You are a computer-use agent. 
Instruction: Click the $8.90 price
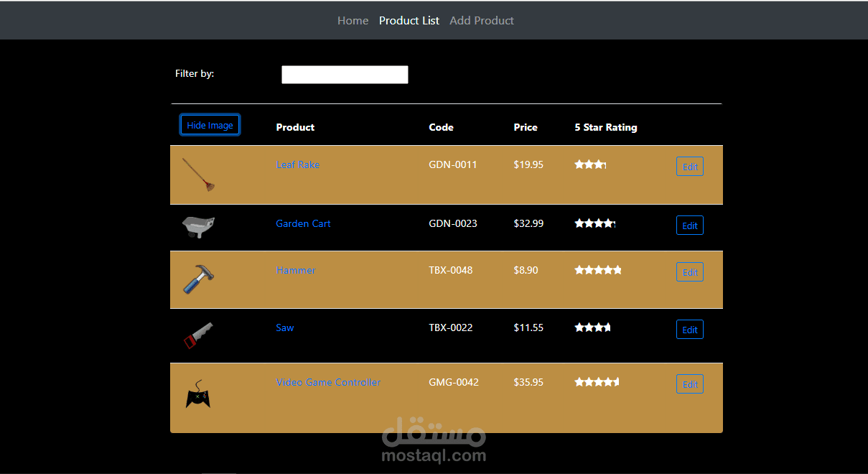526,270
